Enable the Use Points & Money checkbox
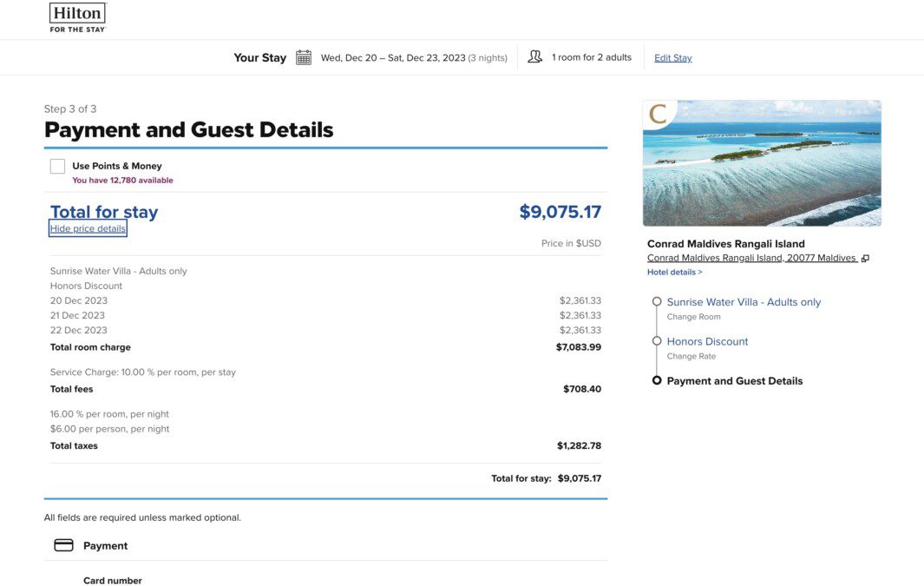This screenshot has width=924, height=586. [x=58, y=166]
